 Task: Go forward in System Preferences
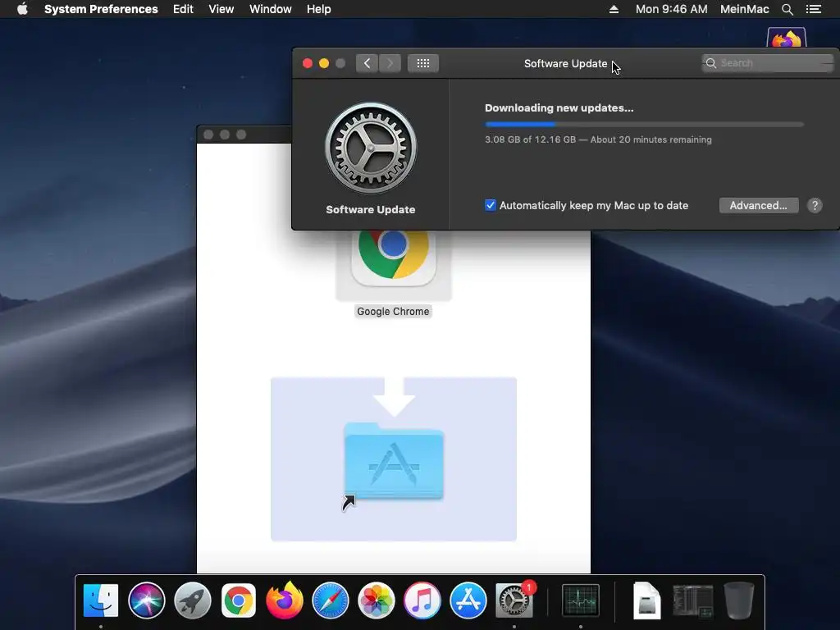click(x=390, y=63)
